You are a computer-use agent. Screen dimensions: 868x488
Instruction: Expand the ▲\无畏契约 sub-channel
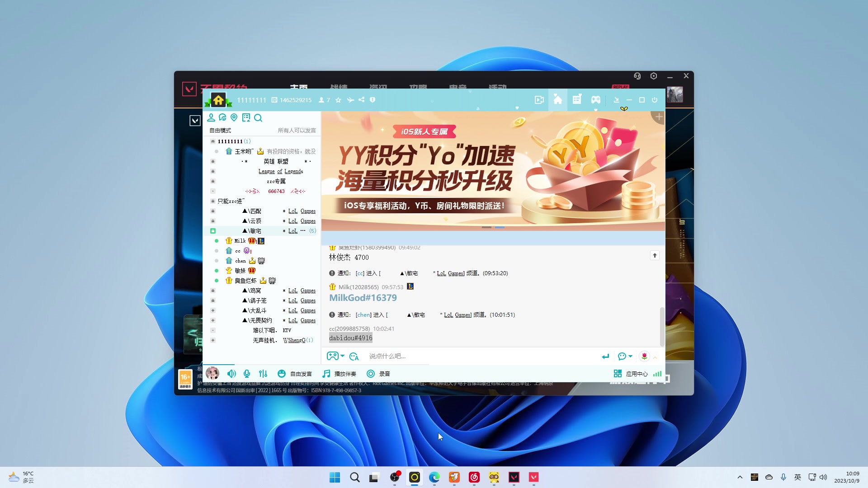213,320
